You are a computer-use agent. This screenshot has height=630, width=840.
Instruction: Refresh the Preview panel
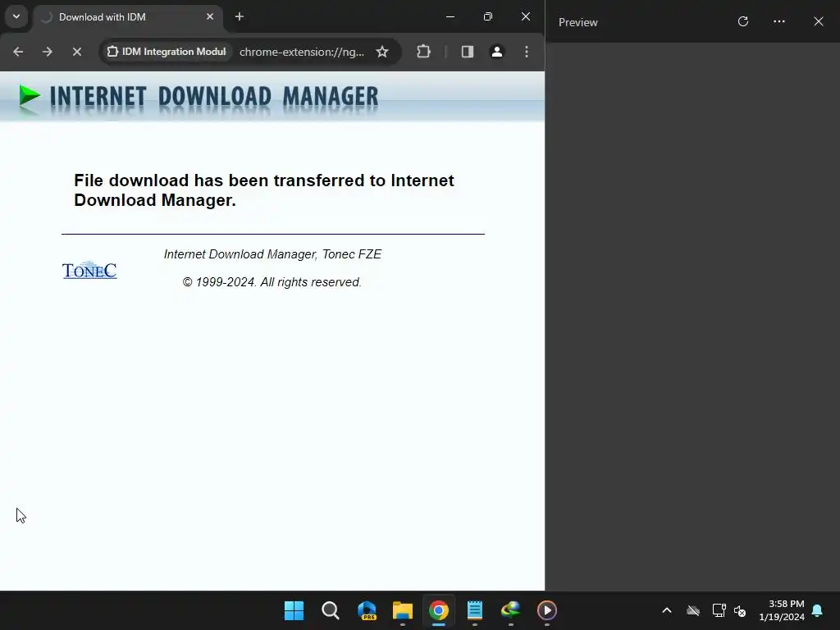[x=742, y=21]
